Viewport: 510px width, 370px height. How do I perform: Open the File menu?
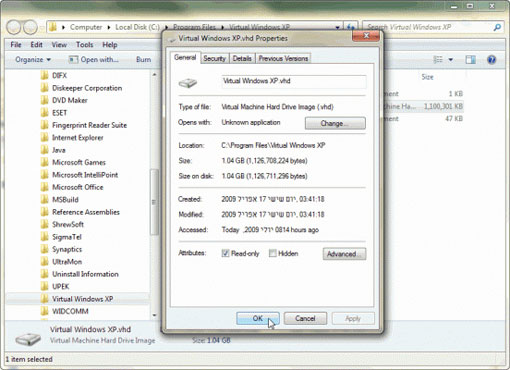click(x=16, y=45)
